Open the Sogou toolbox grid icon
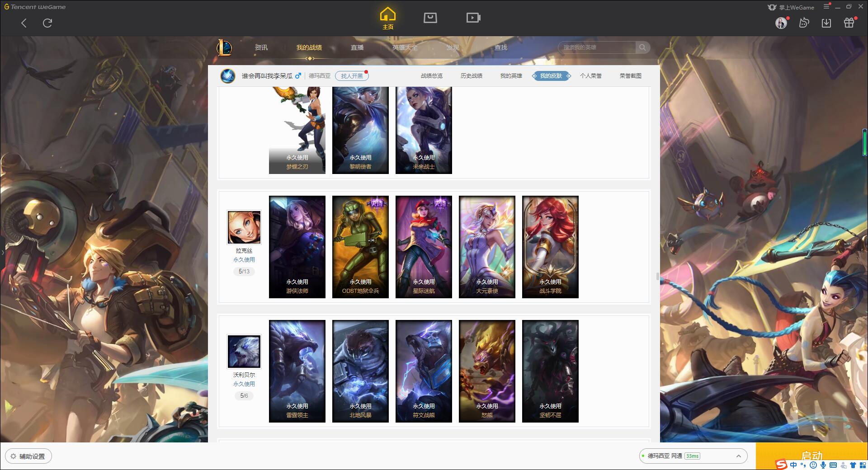868x470 pixels. 863,465
